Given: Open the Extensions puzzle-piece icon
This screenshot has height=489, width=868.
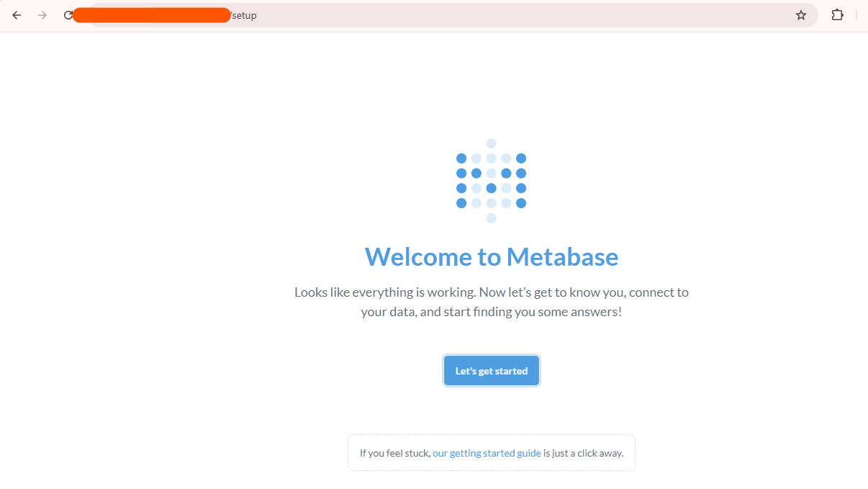Looking at the screenshot, I should pos(837,15).
